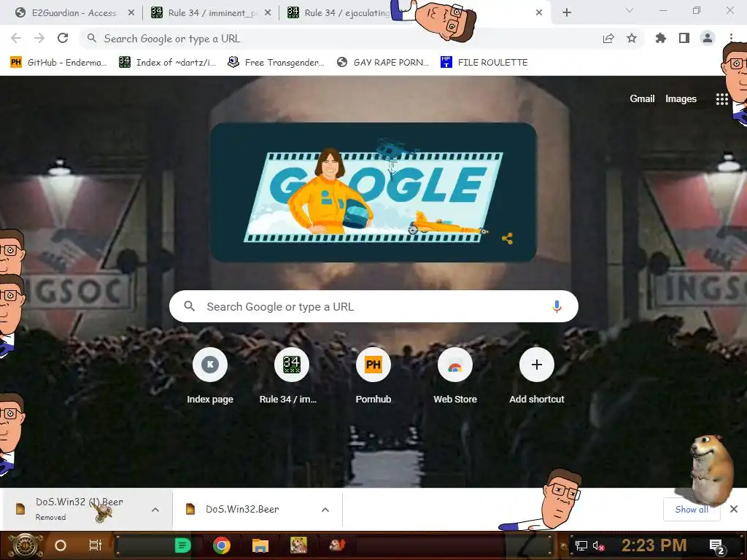Open the network icon in the system tray

(x=581, y=545)
